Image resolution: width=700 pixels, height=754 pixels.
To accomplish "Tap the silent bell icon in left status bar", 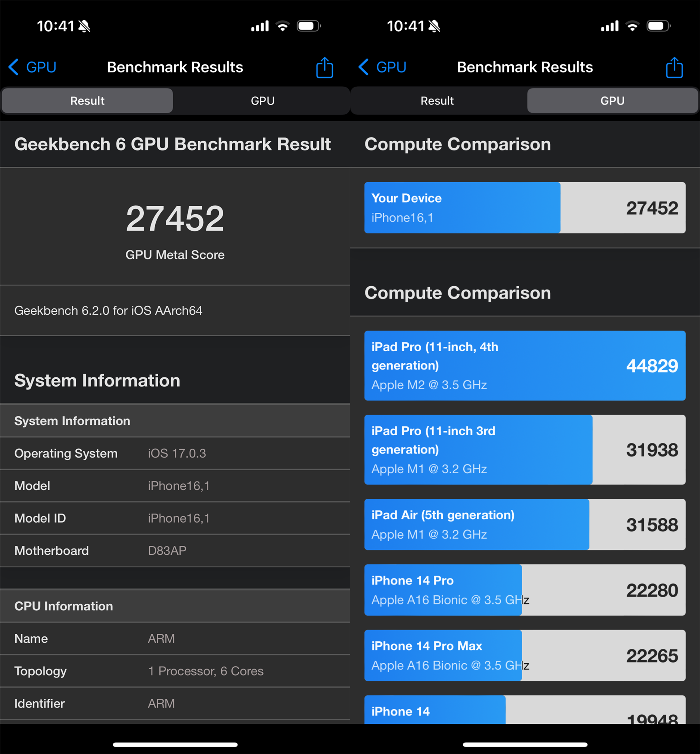I will coord(84,26).
